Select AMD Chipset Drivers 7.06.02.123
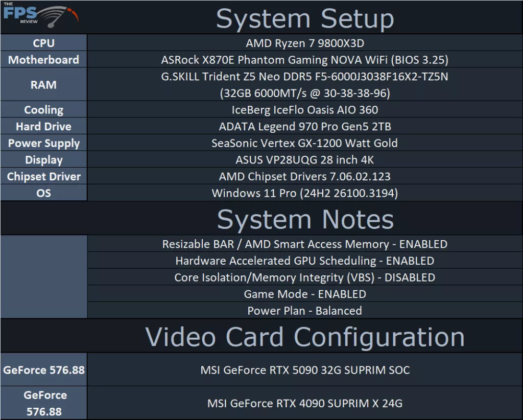This screenshot has width=523, height=420. click(305, 176)
